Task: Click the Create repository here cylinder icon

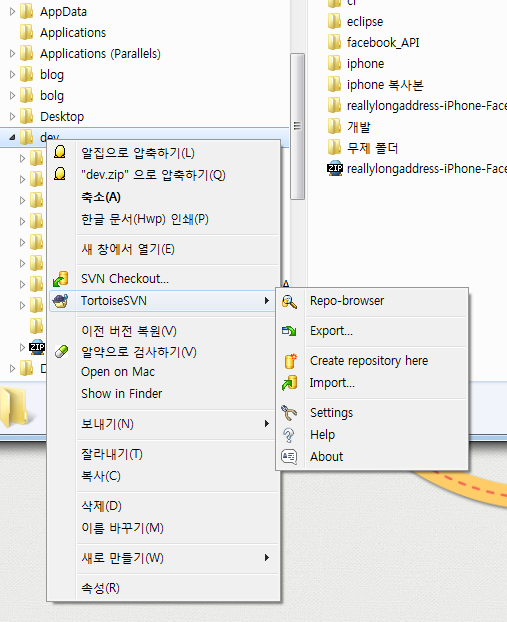Action: coord(290,361)
